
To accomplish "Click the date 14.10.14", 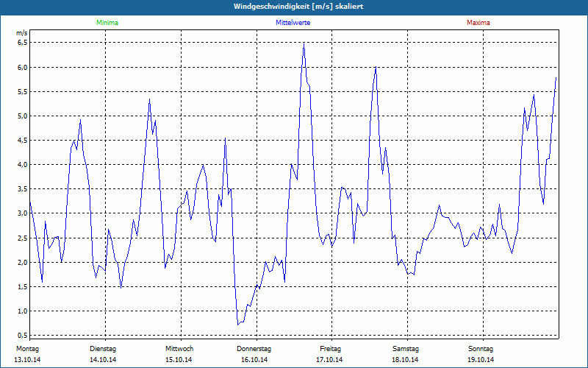I will tap(103, 360).
